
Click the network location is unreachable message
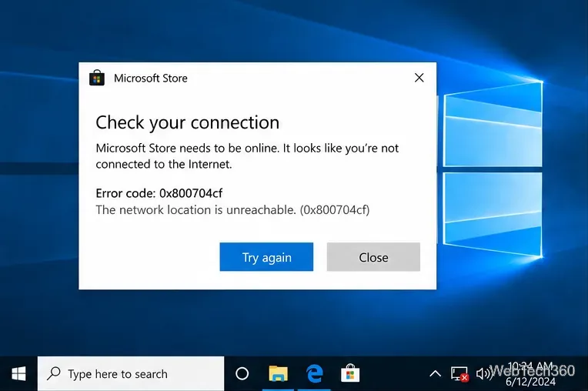pos(232,210)
